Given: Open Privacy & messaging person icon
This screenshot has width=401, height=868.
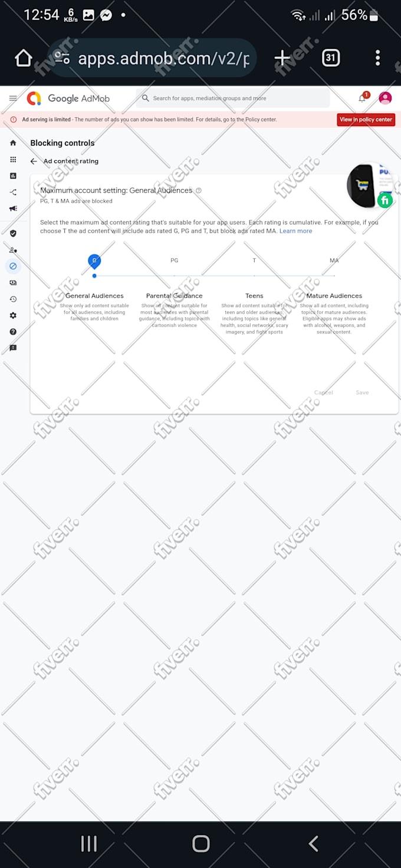Looking at the screenshot, I should tap(13, 250).
